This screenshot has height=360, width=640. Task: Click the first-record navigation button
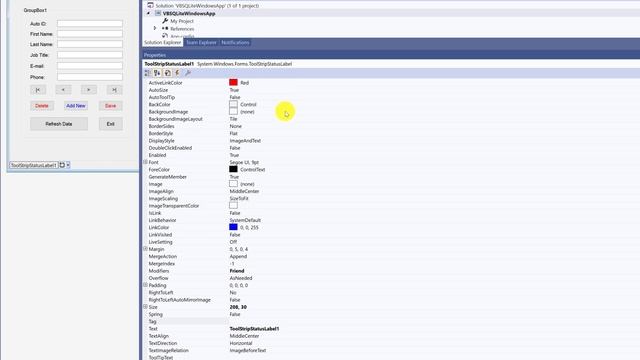pos(38,90)
